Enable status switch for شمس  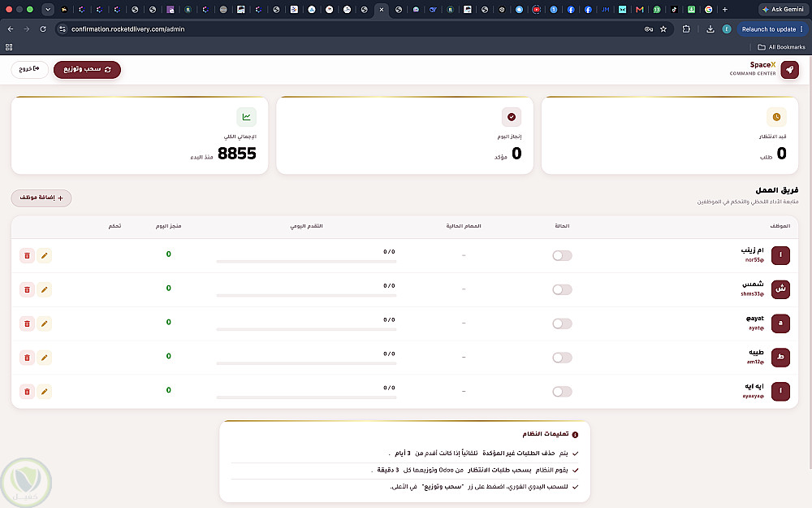point(562,290)
